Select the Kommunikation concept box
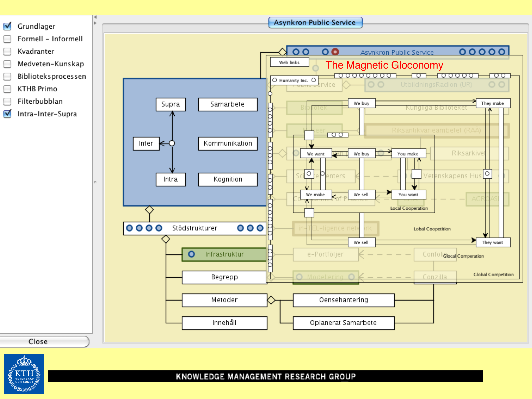Image resolution: width=532 pixels, height=399 pixels. tap(228, 143)
